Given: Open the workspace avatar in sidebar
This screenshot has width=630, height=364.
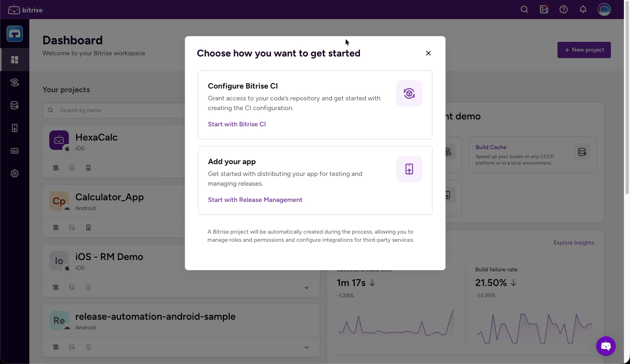Looking at the screenshot, I should point(15,34).
